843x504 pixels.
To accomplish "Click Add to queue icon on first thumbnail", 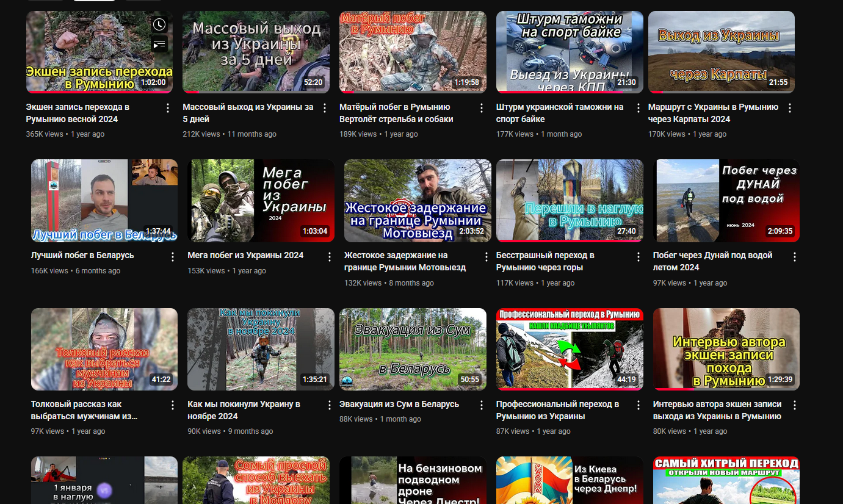I will point(159,44).
